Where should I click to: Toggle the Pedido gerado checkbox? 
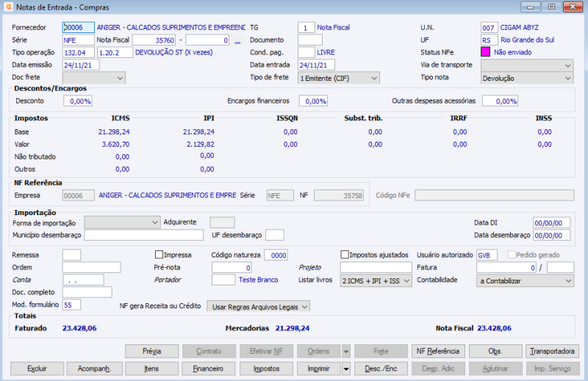pos(512,255)
